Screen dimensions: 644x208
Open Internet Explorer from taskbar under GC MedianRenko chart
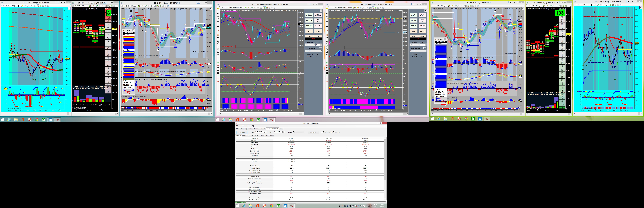(x=224, y=120)
